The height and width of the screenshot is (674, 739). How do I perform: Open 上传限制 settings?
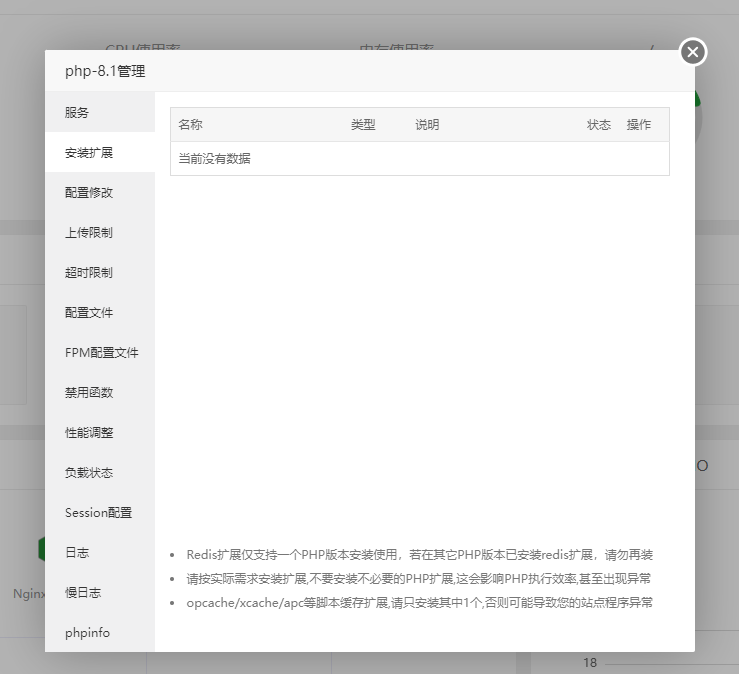[100, 232]
